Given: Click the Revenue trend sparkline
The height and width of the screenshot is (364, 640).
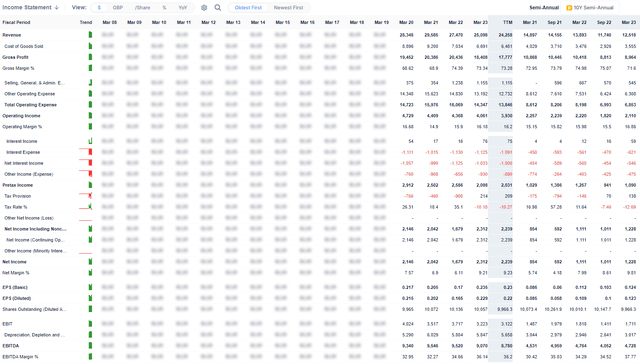Looking at the screenshot, I should (90, 35).
